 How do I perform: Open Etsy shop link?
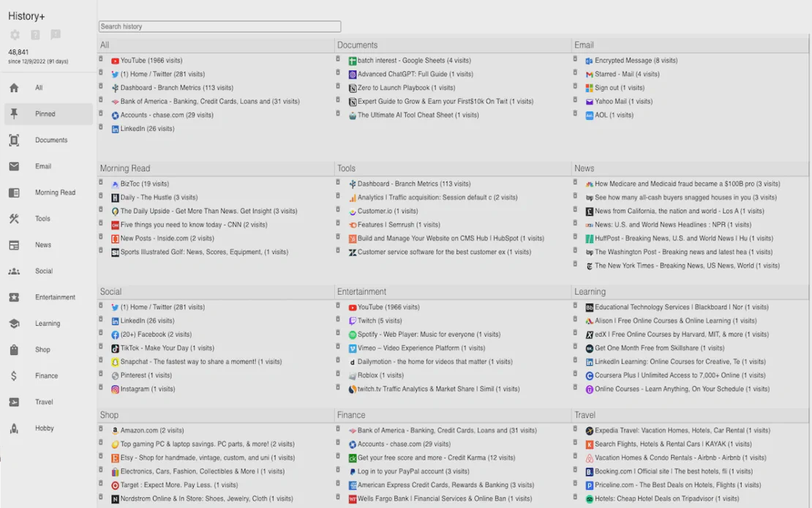pyautogui.click(x=208, y=458)
